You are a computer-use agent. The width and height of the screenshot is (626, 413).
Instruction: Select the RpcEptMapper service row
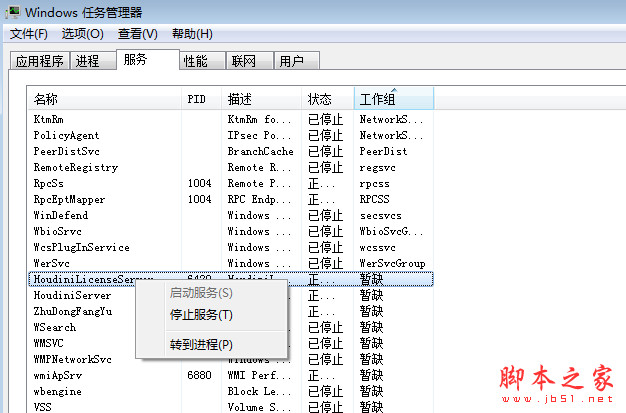pyautogui.click(x=231, y=199)
